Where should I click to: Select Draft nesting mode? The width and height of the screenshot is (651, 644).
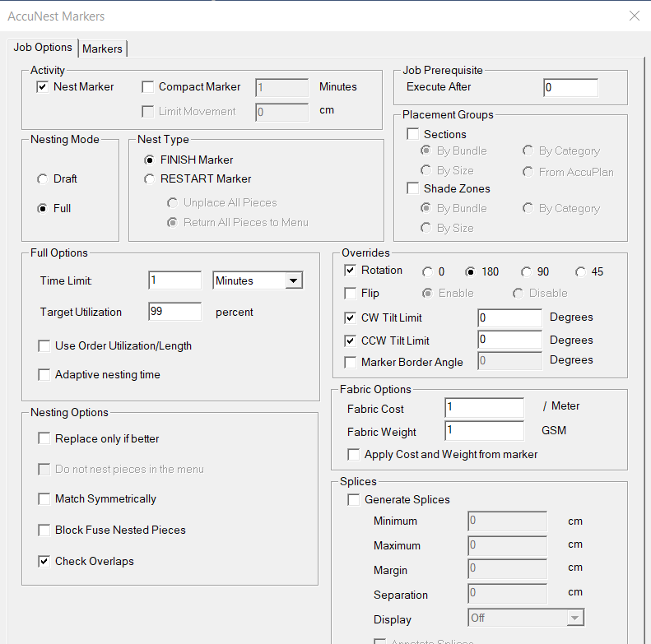tap(43, 178)
